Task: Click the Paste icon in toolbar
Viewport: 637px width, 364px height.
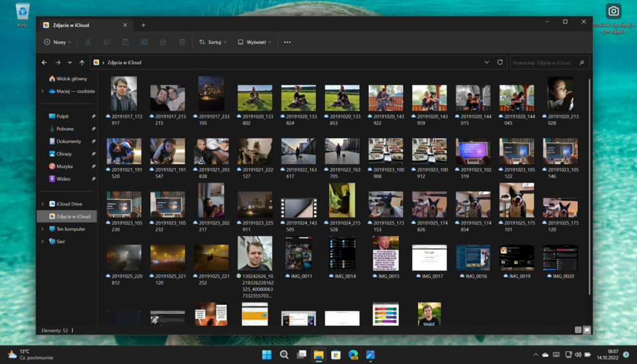Action: pyautogui.click(x=125, y=42)
